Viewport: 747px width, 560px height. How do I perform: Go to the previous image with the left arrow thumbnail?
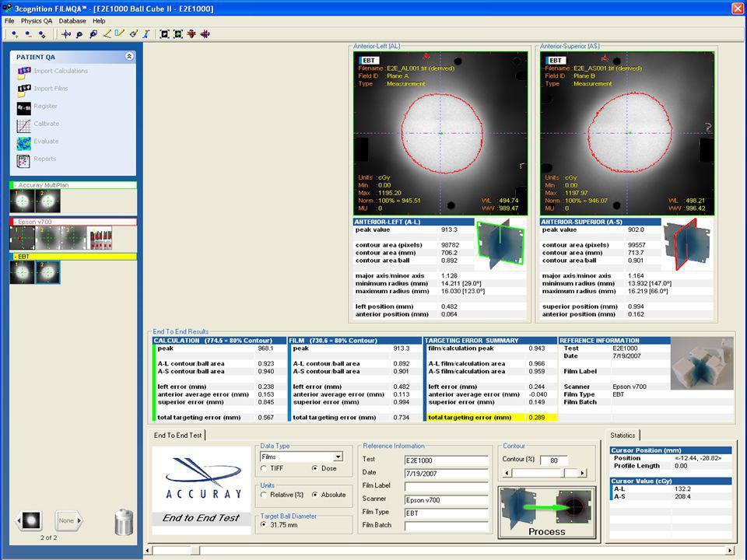coord(30,520)
